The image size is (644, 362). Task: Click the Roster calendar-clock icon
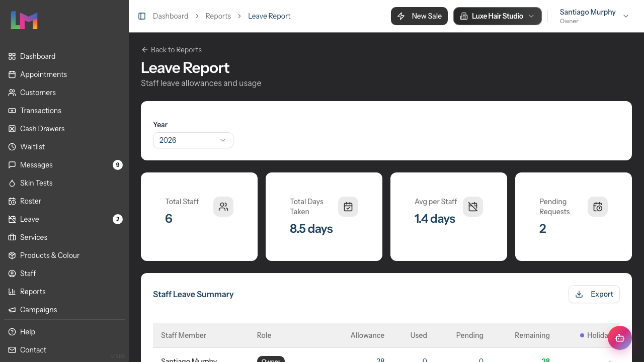coord(12,201)
